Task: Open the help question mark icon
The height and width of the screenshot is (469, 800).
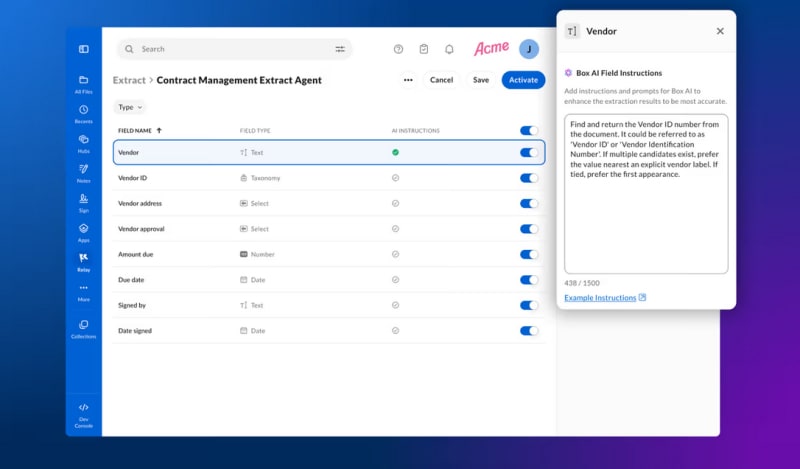Action: [x=398, y=49]
